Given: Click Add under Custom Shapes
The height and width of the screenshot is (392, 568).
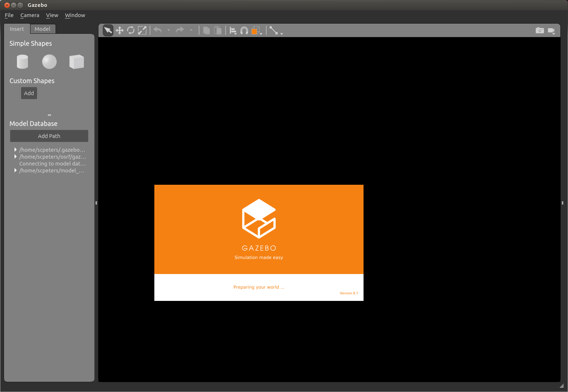Looking at the screenshot, I should pyautogui.click(x=29, y=93).
